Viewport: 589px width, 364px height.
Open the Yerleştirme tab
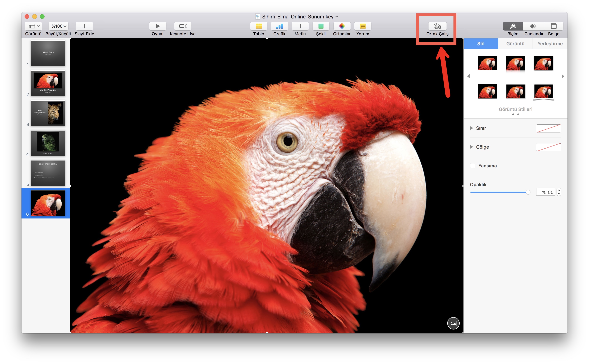click(550, 44)
